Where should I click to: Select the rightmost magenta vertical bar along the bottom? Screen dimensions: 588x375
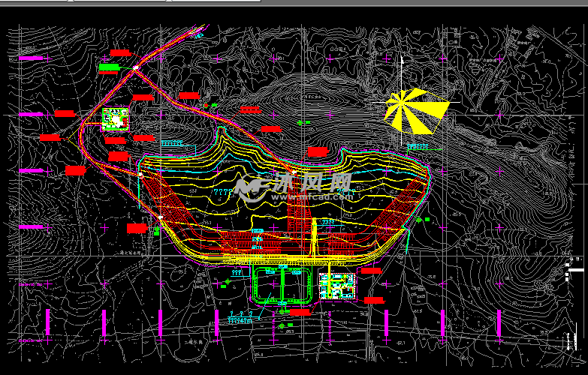499,322
